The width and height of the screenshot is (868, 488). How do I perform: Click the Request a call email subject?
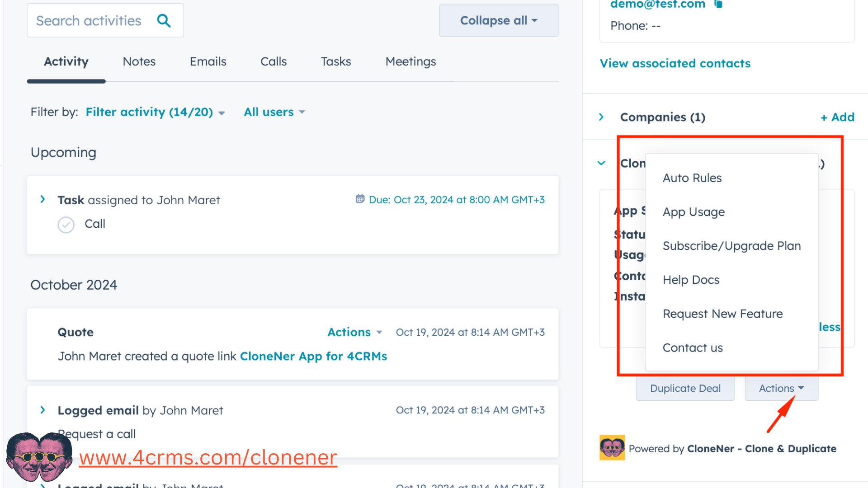click(97, 434)
